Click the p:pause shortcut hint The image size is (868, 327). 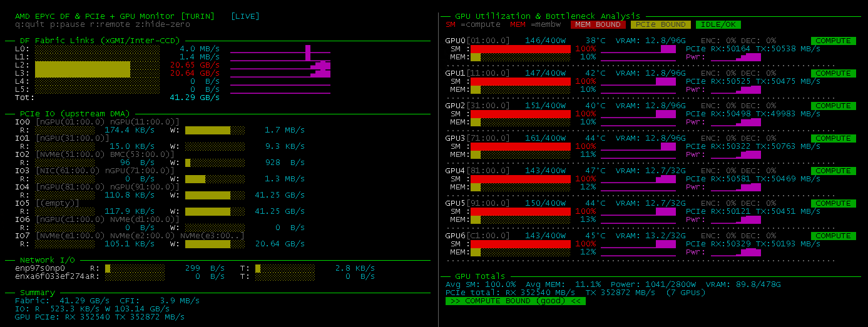click(x=64, y=24)
